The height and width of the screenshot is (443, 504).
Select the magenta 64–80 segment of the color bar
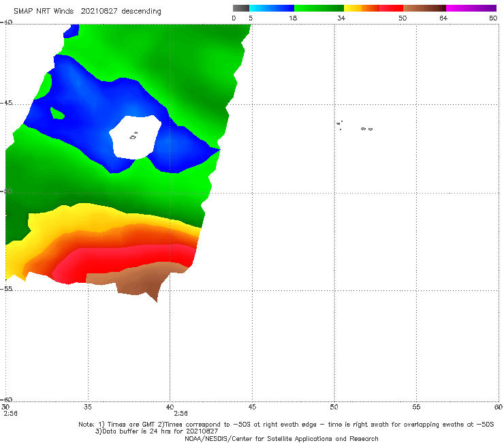(471, 8)
